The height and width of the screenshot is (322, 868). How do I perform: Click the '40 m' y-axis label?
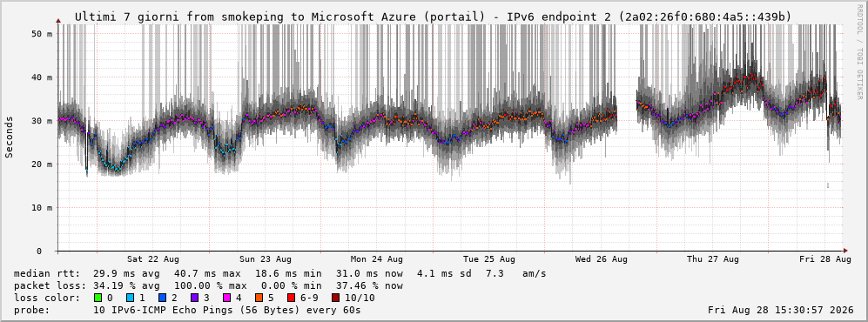click(42, 77)
